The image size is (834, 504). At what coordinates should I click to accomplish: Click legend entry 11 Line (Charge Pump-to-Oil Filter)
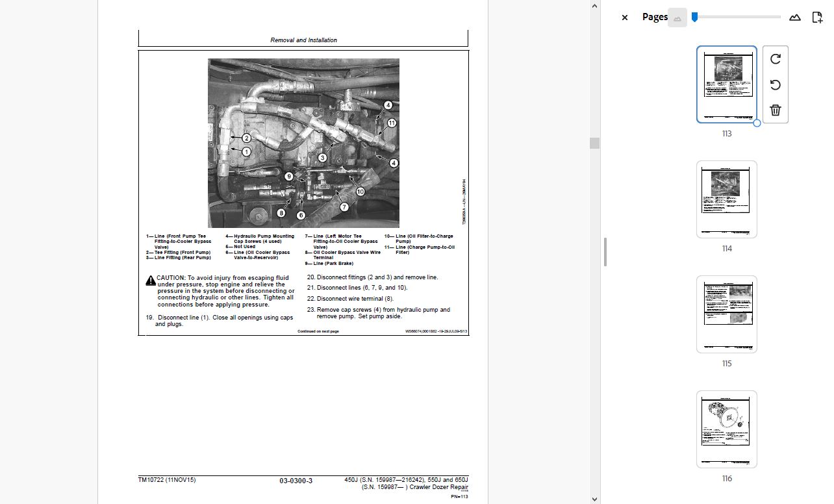coord(420,249)
